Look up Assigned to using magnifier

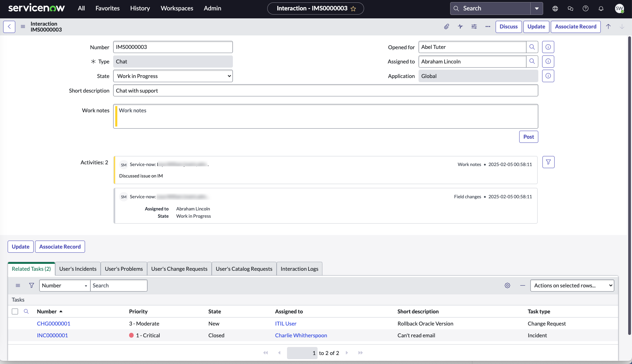point(532,62)
